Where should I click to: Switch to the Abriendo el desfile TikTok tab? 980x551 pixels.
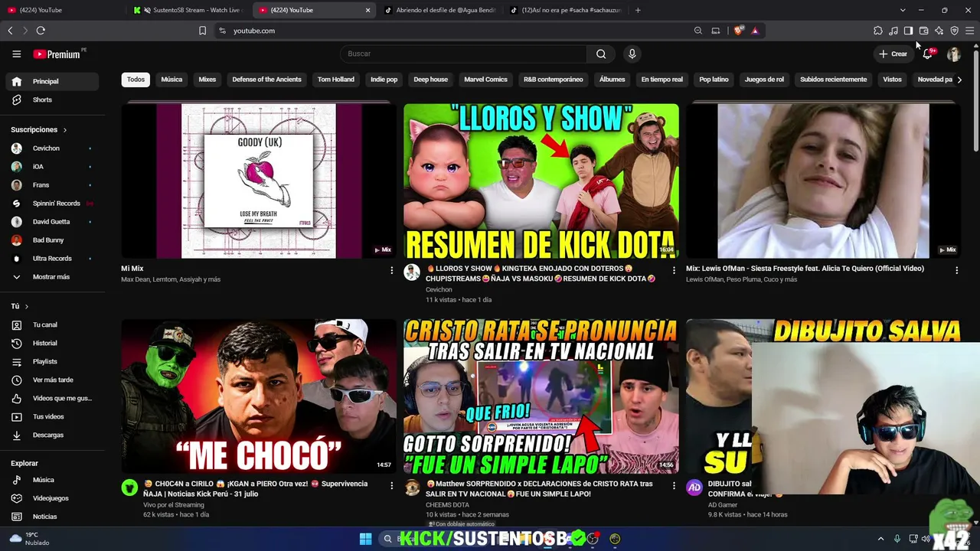tap(441, 10)
